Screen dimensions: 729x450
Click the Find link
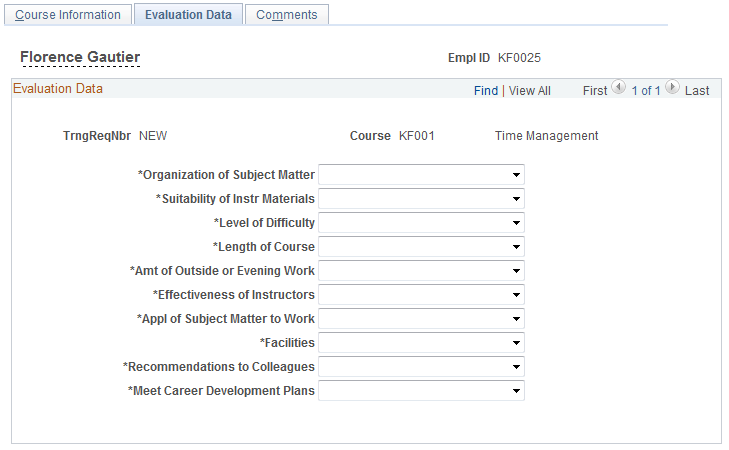(x=486, y=91)
